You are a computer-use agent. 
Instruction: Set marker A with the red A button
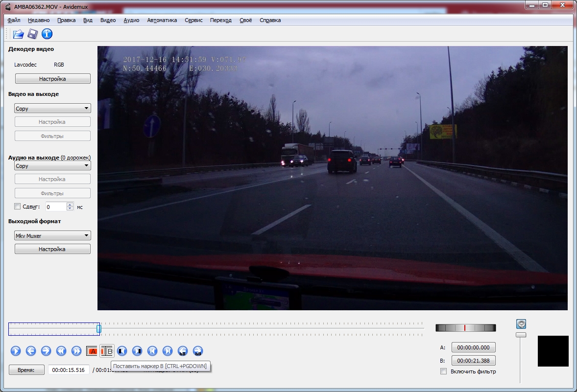coord(92,351)
